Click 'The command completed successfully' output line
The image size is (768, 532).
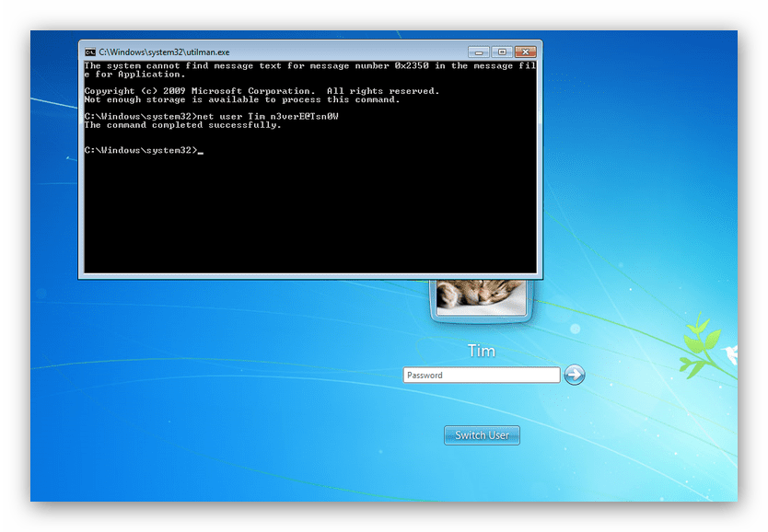click(182, 125)
